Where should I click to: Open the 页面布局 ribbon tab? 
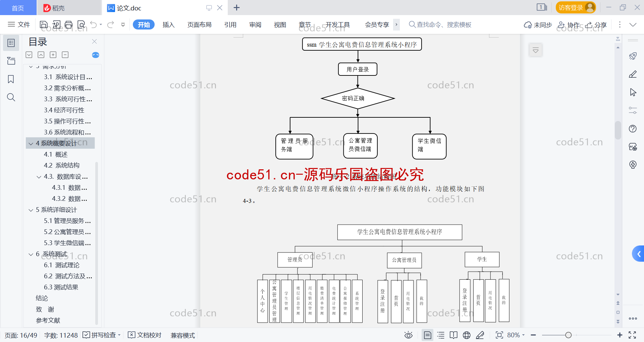click(x=199, y=24)
